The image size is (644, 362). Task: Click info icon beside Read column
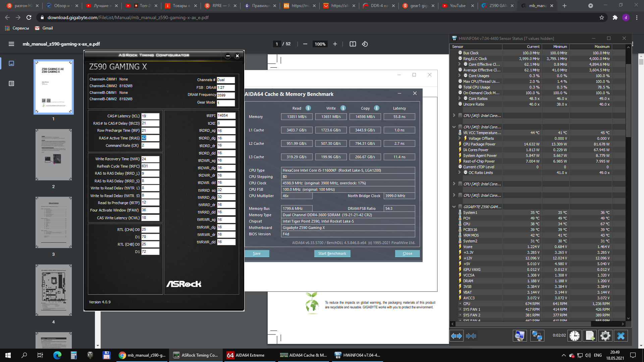[x=308, y=108]
